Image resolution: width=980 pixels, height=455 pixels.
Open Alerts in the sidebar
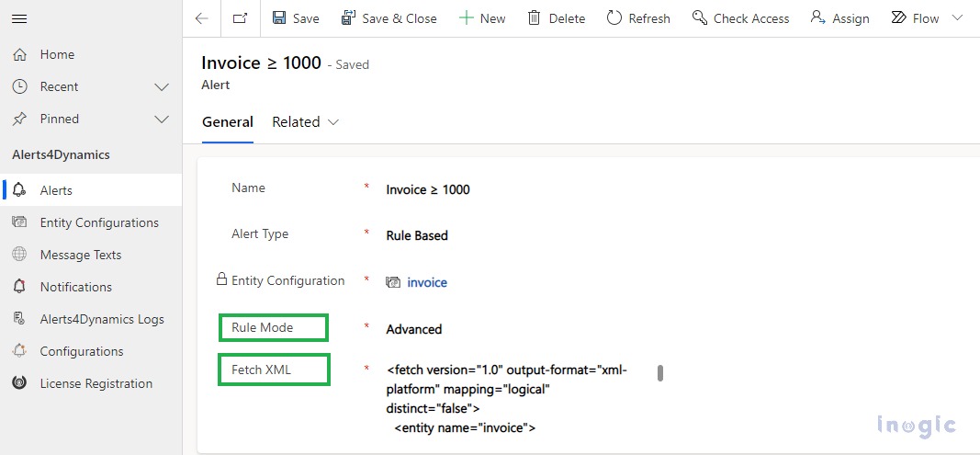coord(91,190)
